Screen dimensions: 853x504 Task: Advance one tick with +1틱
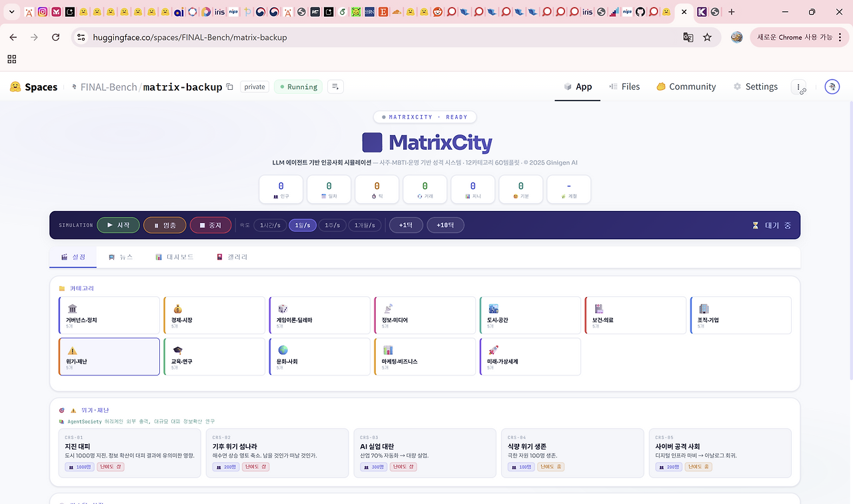[x=406, y=225]
